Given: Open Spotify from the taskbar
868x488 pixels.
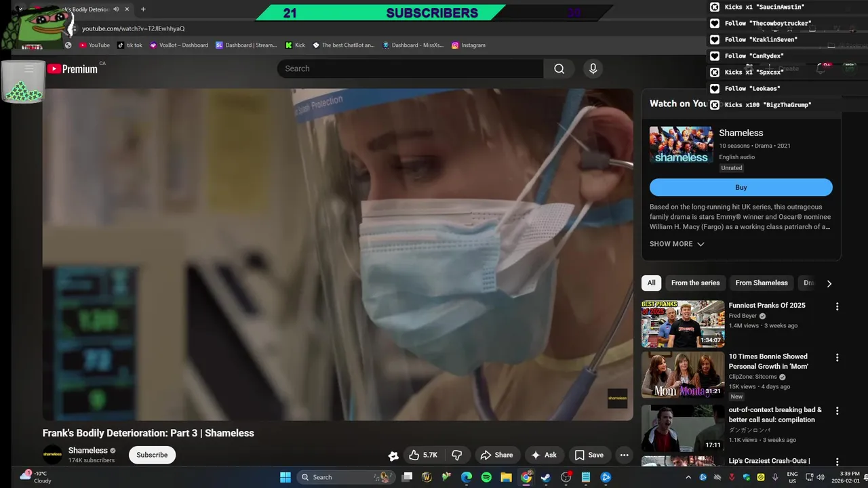Looking at the screenshot, I should coord(486,477).
